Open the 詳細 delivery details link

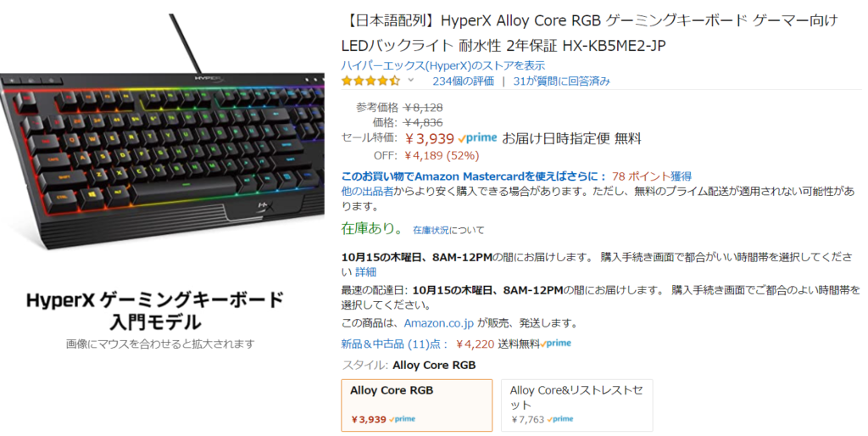tap(366, 272)
